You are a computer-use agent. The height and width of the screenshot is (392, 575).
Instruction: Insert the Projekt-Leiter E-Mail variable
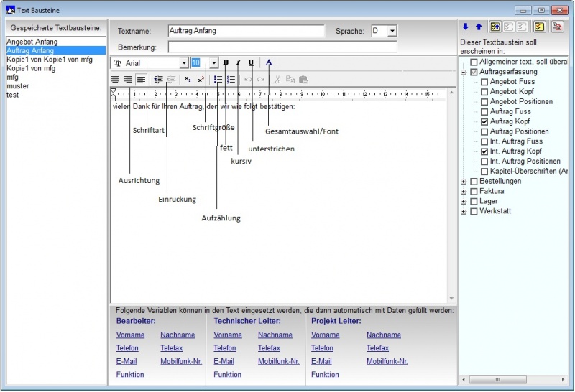321,361
